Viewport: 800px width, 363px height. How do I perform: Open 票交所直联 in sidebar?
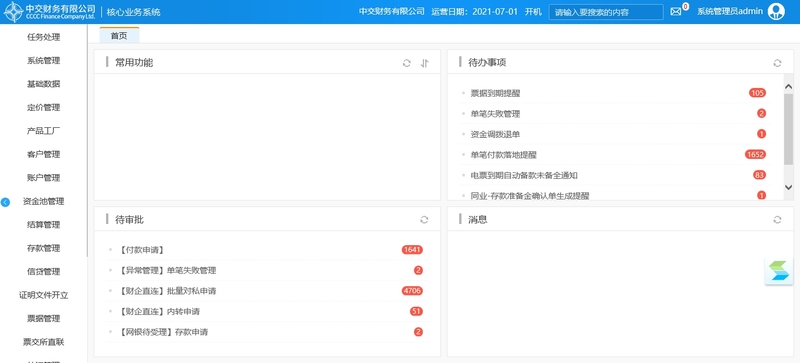click(x=43, y=343)
